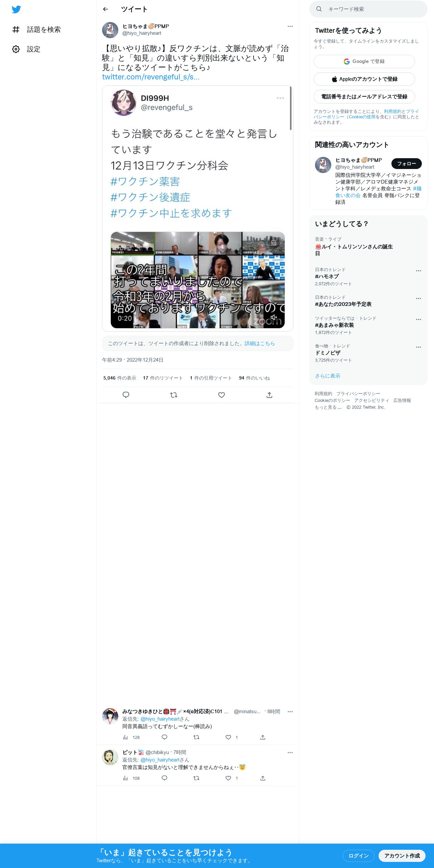Retweet ピット's reply
Viewport: 434px width, 868px height.
[196, 778]
